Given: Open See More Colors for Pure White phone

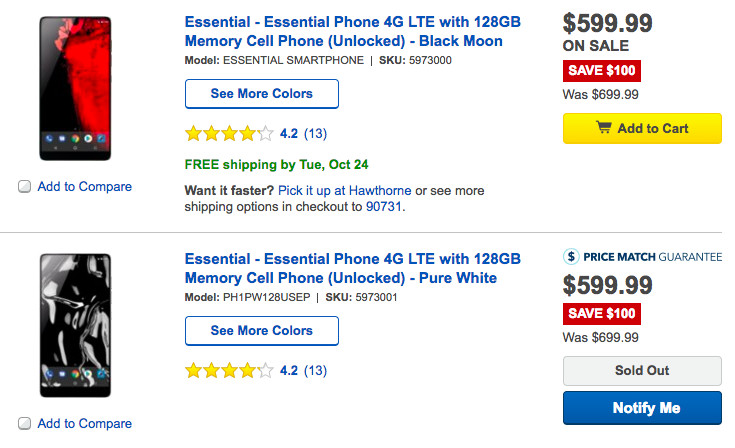Looking at the screenshot, I should (x=262, y=331).
